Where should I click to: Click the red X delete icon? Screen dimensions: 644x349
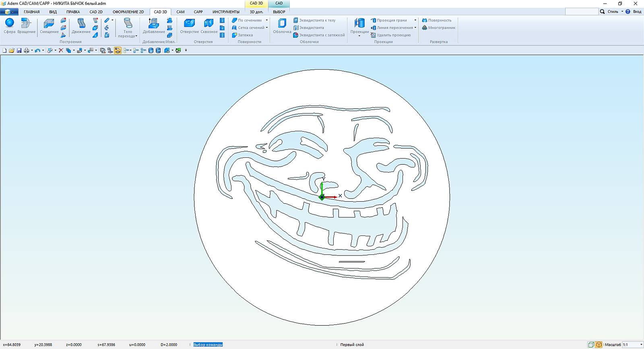pos(61,50)
